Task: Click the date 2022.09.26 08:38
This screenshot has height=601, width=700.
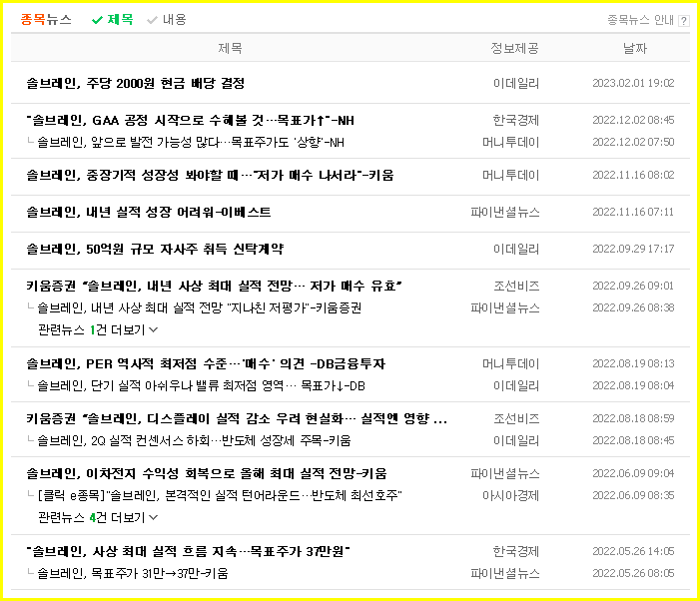Action: (x=633, y=307)
